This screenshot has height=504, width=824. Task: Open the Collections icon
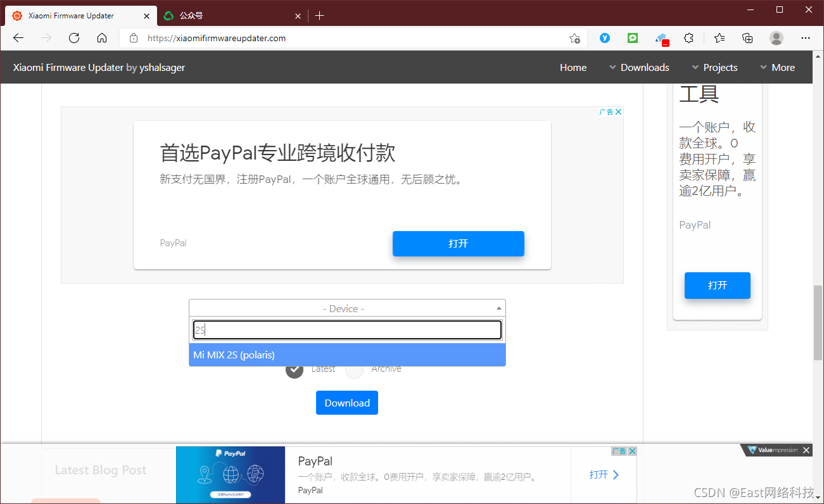[x=747, y=38]
